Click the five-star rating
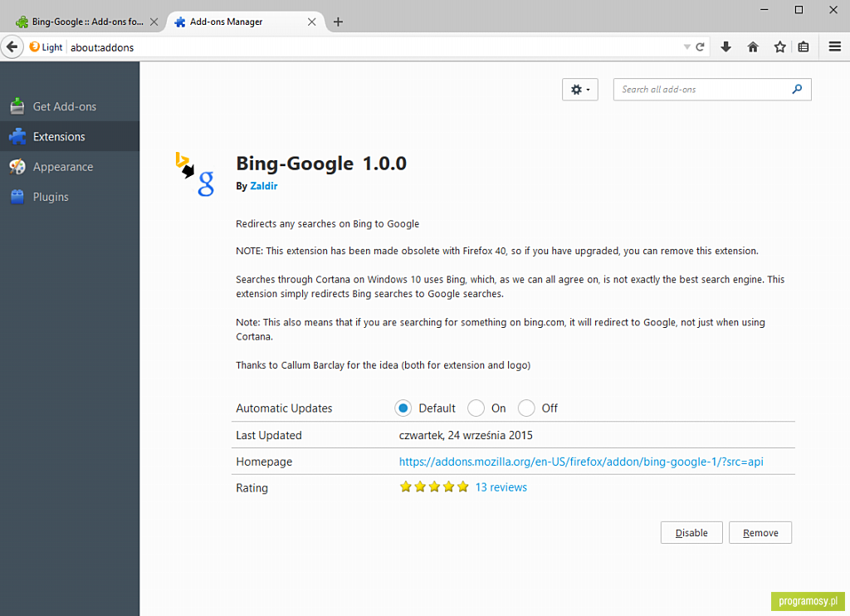Viewport: 850px width, 616px height. [x=433, y=487]
